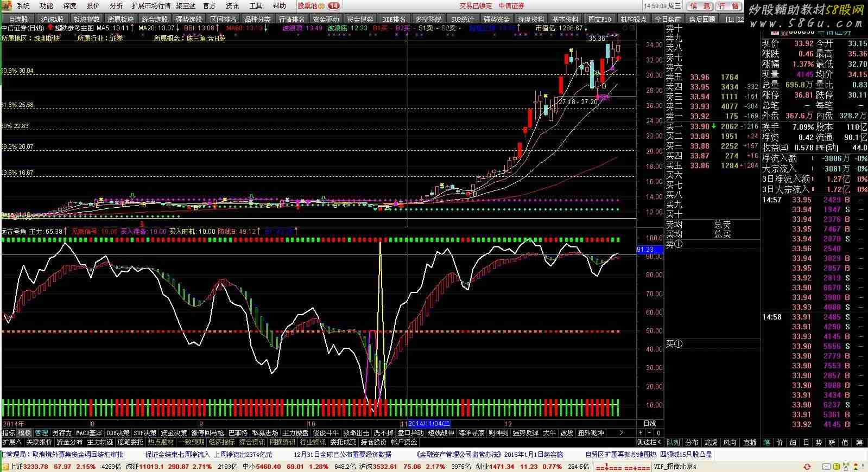Open 区间排名 from the toolbar

(223, 19)
